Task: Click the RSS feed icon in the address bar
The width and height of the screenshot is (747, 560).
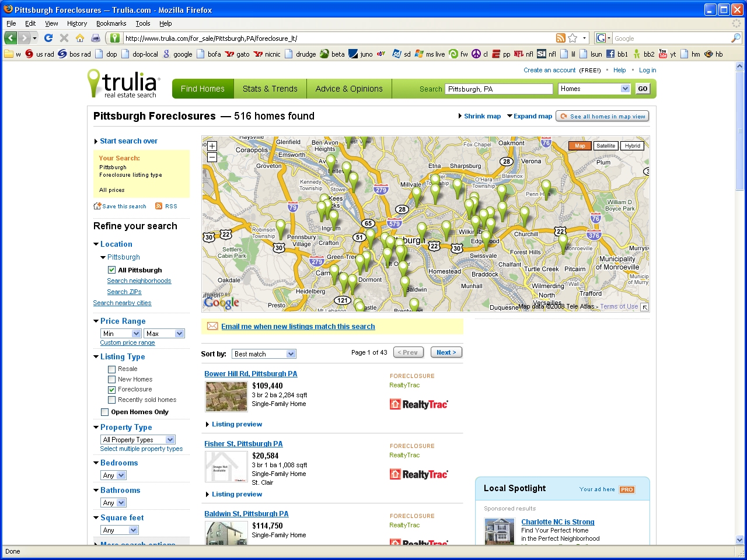Action: point(561,38)
